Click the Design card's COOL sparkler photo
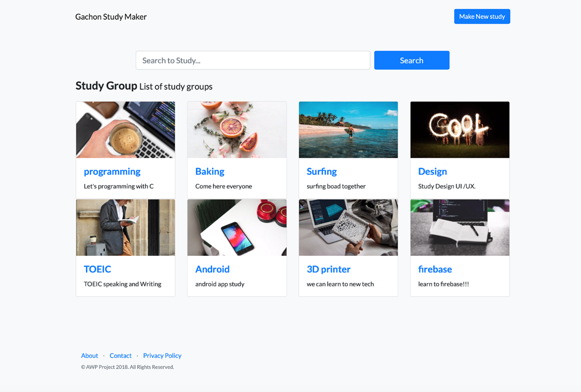Screen dimensions: 581x392 coord(459,129)
